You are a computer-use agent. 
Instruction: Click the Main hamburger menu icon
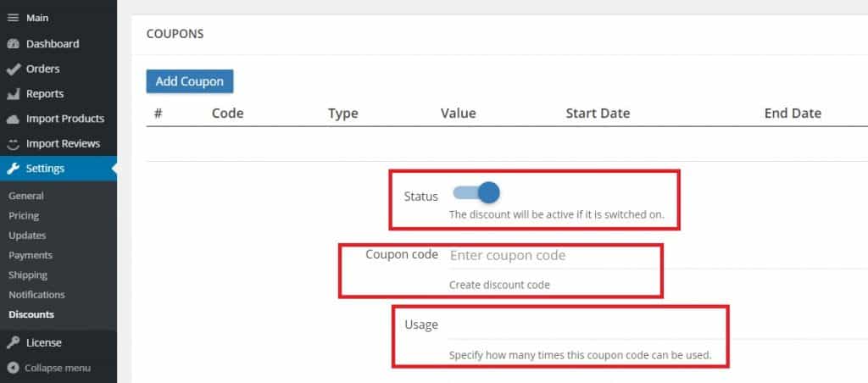click(x=13, y=19)
